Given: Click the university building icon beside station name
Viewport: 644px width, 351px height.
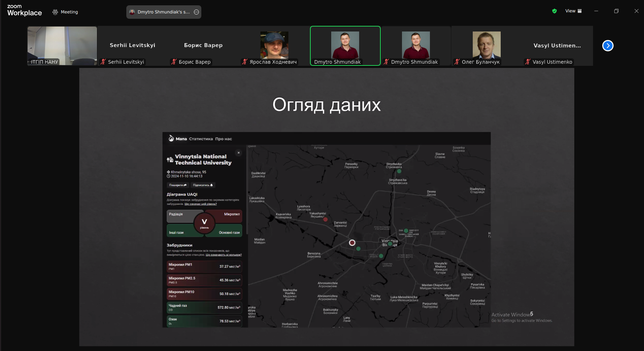Looking at the screenshot, I should point(170,160).
